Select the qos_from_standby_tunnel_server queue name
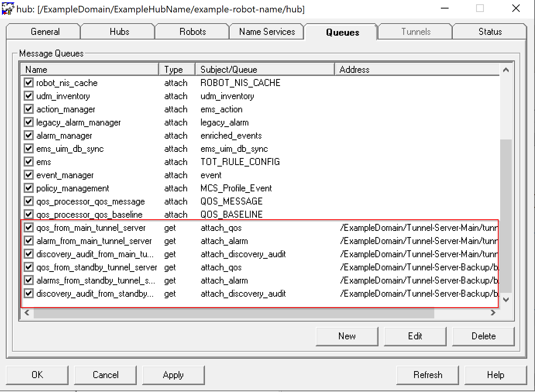 (x=97, y=267)
